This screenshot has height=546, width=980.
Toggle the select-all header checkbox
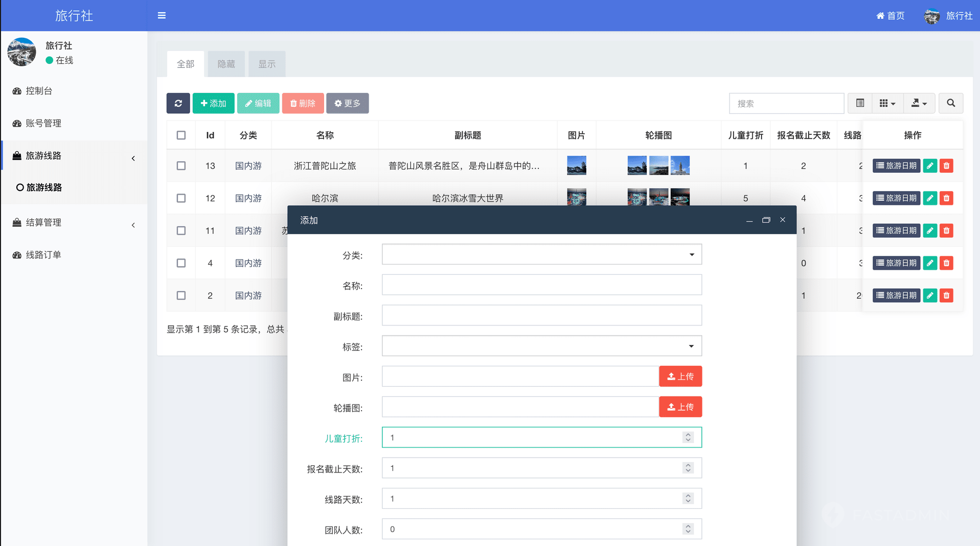click(181, 135)
